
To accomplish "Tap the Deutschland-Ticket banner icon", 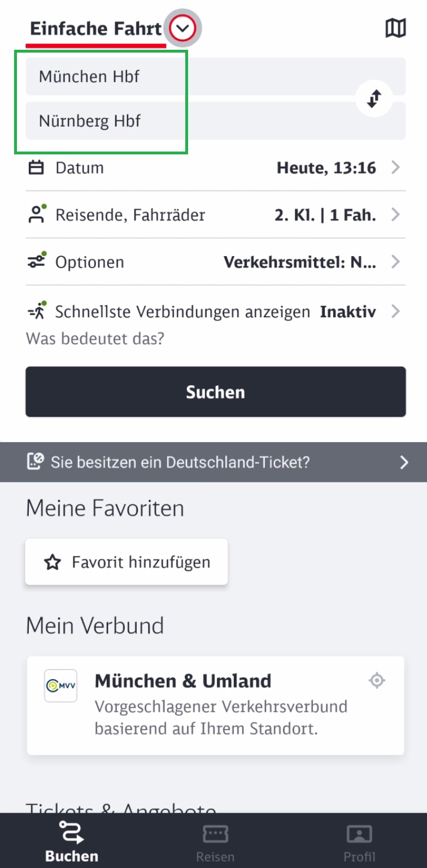I will coord(35,462).
